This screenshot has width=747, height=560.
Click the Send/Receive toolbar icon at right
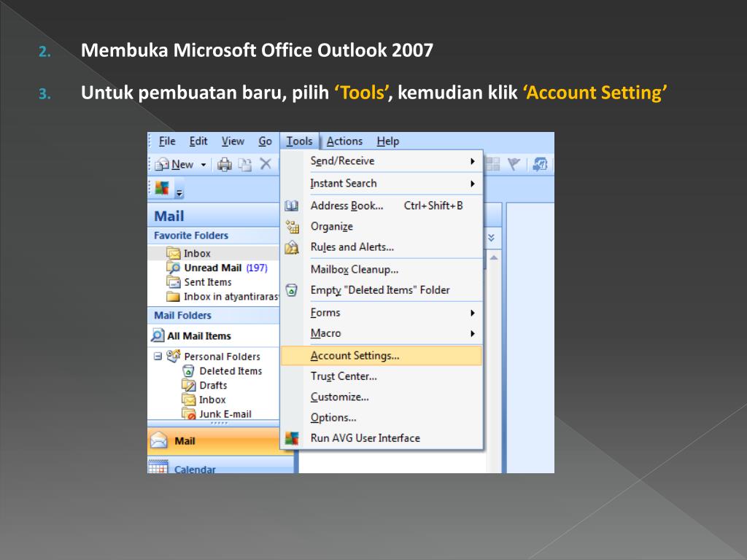click(x=540, y=164)
